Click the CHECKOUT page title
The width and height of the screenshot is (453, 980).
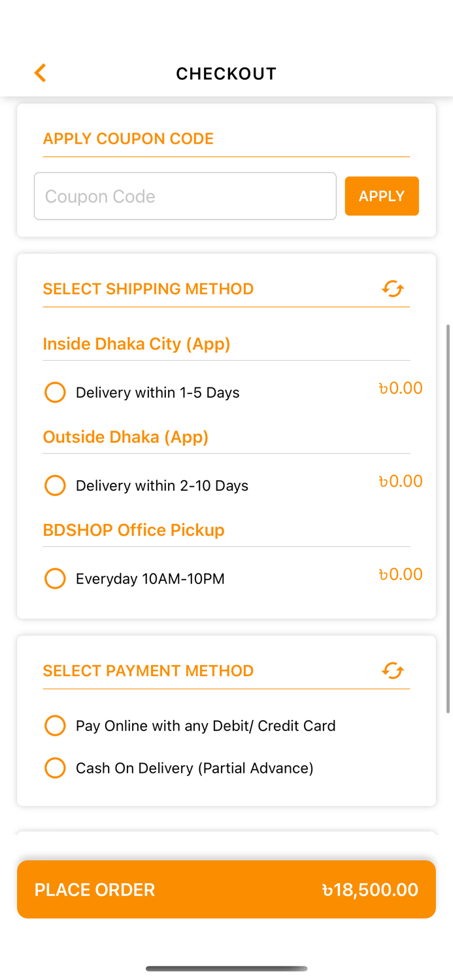[226, 73]
